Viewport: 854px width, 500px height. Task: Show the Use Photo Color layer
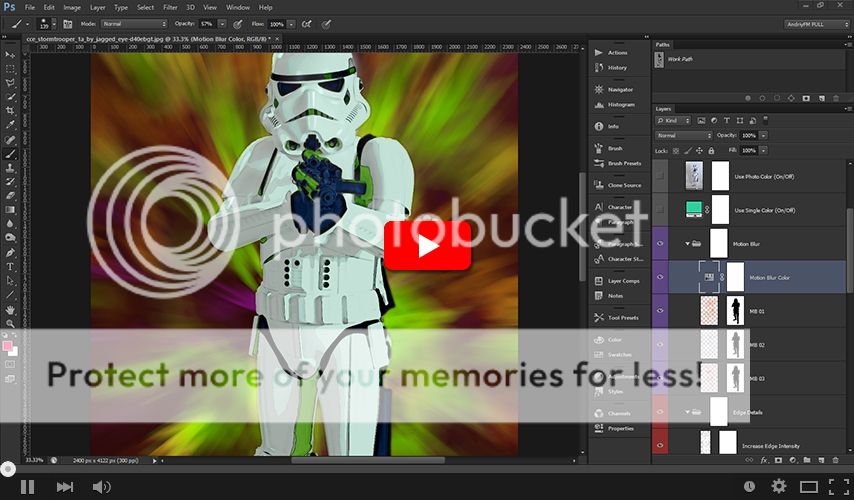659,177
